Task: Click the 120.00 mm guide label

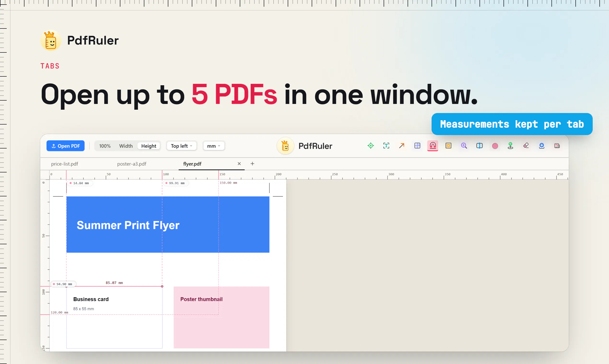Action: [59, 313]
